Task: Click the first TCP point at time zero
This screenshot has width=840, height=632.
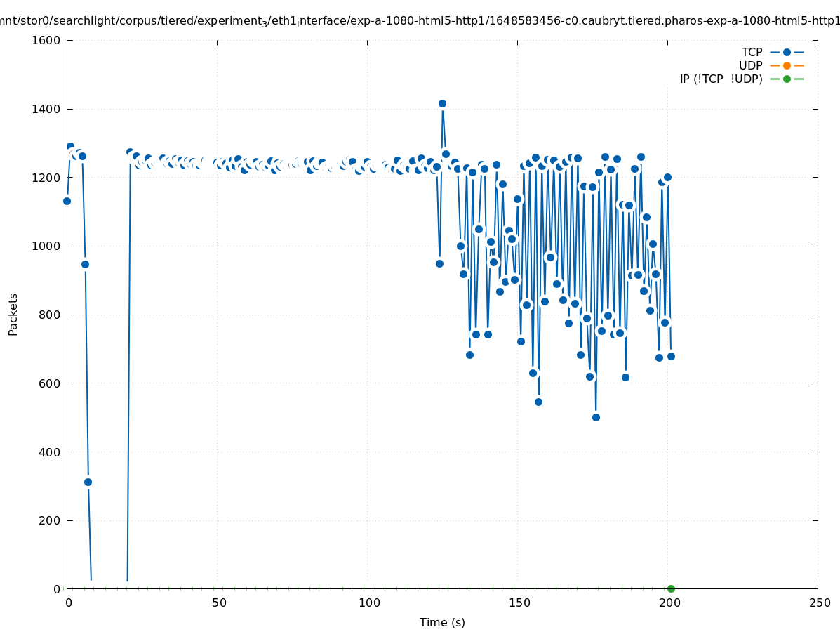Action: click(67, 201)
